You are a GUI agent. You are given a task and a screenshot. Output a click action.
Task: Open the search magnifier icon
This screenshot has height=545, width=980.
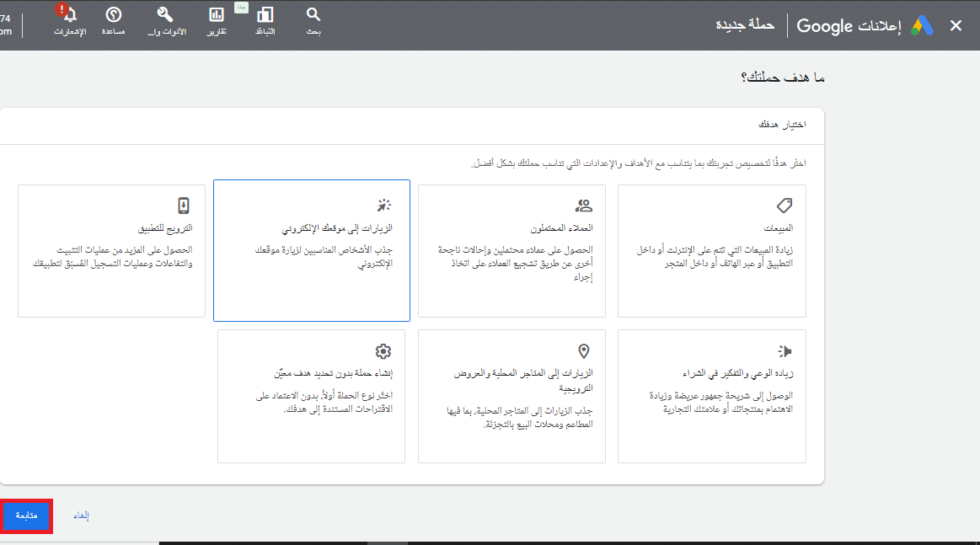(x=313, y=14)
